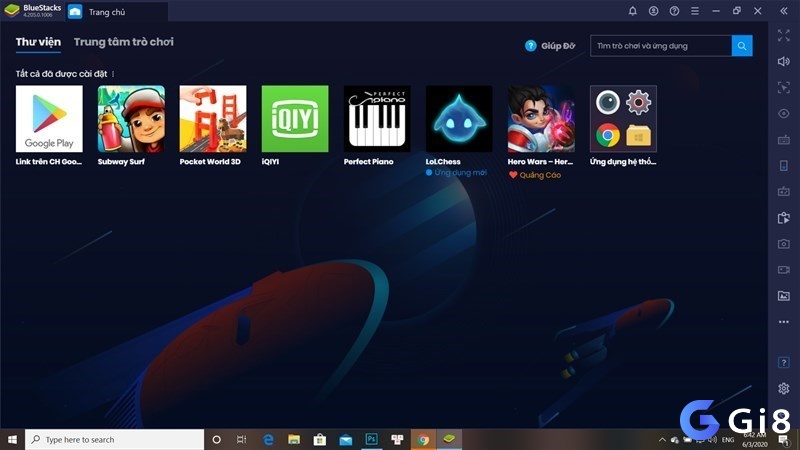
Task: Open BlueStacks account icon
Action: point(653,11)
